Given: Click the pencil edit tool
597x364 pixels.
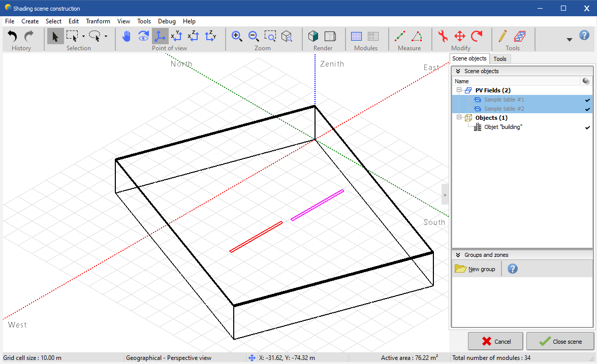Looking at the screenshot, I should (502, 36).
